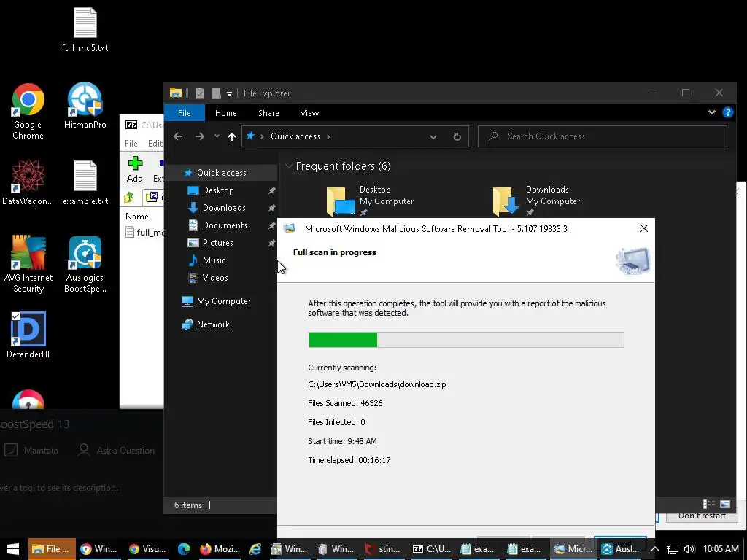Viewport: 747px width, 560px height.
Task: Open Customize Quick Access Toolbar dropdown
Action: (229, 94)
